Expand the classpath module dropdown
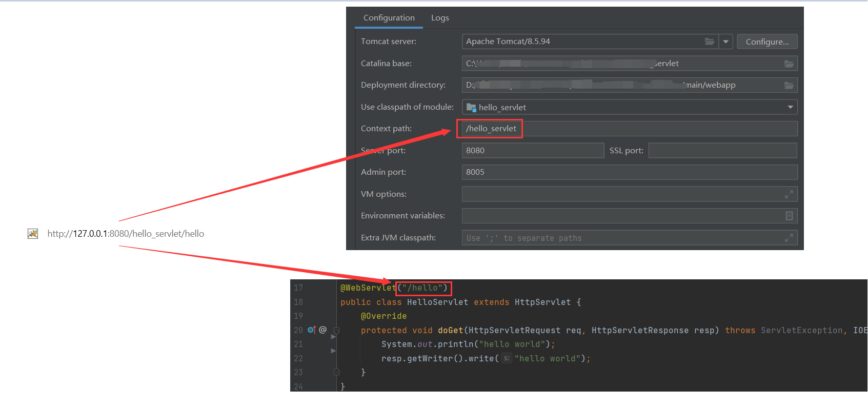Screen dimensions: 868x409 (x=790, y=107)
